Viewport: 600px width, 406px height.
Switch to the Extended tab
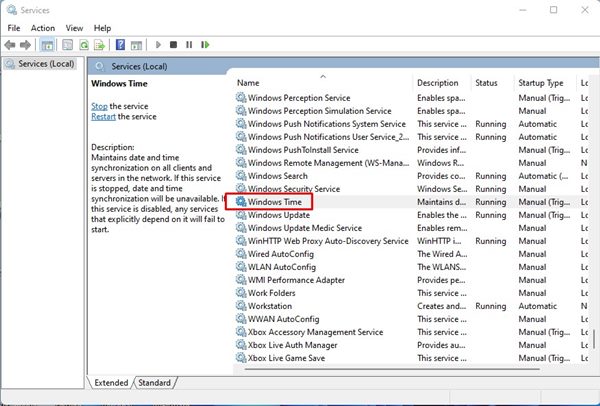coord(110,382)
